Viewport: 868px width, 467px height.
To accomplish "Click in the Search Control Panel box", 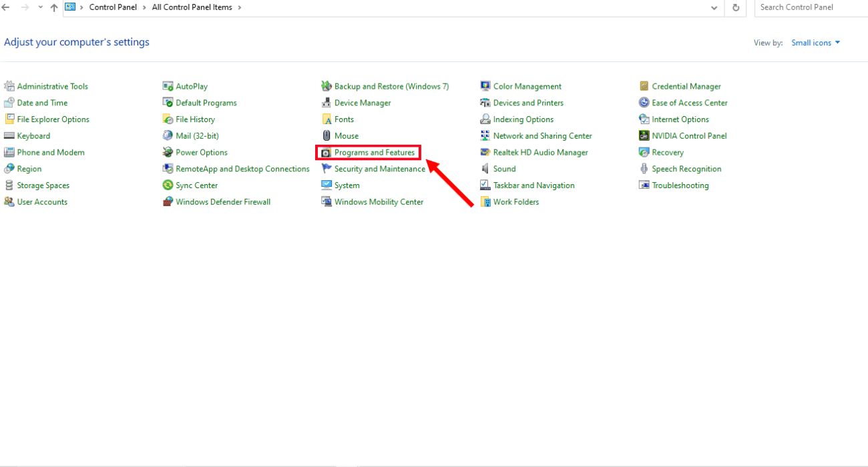I will (x=811, y=7).
